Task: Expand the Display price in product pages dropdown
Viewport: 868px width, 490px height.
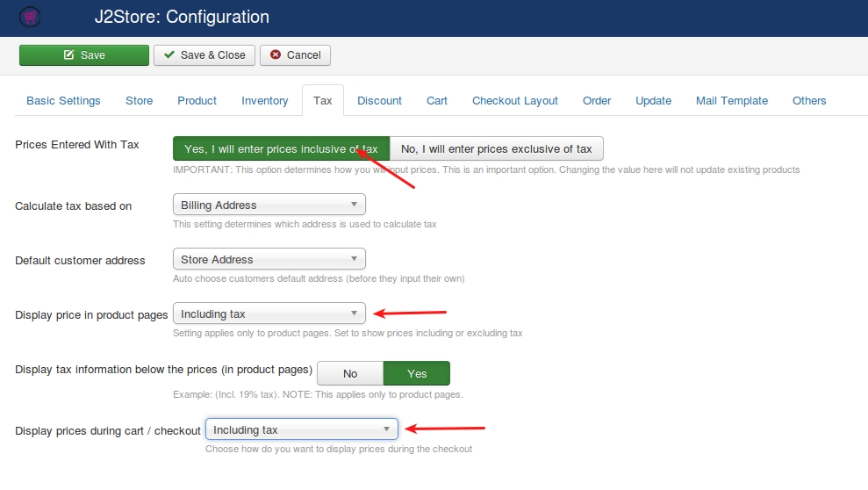Action: click(x=269, y=313)
